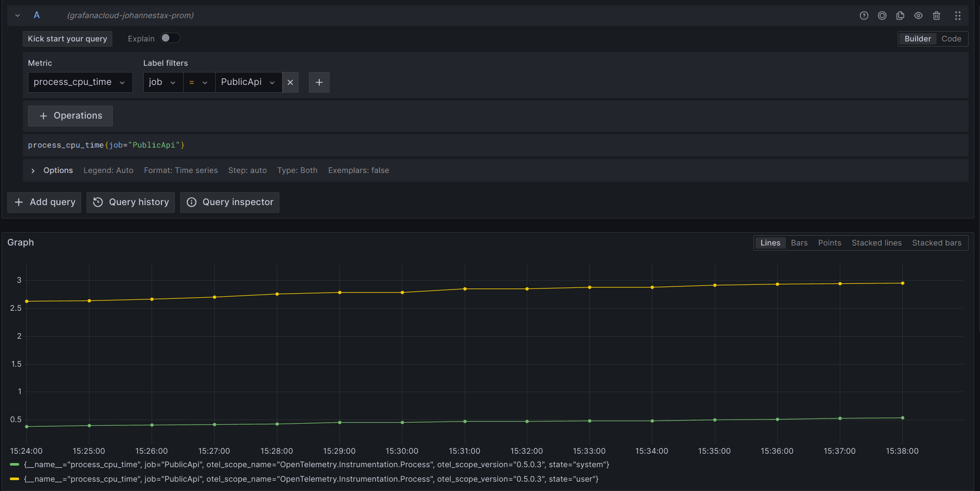Image resolution: width=980 pixels, height=491 pixels.
Task: Remove the job label filter with the X
Action: 290,82
